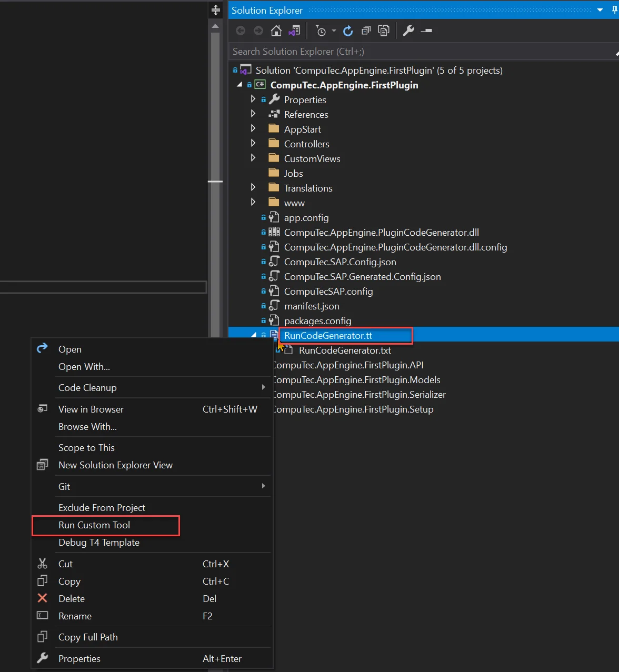Open the Solution Explorer panel dropdown arrow
This screenshot has height=672, width=619.
coord(600,10)
